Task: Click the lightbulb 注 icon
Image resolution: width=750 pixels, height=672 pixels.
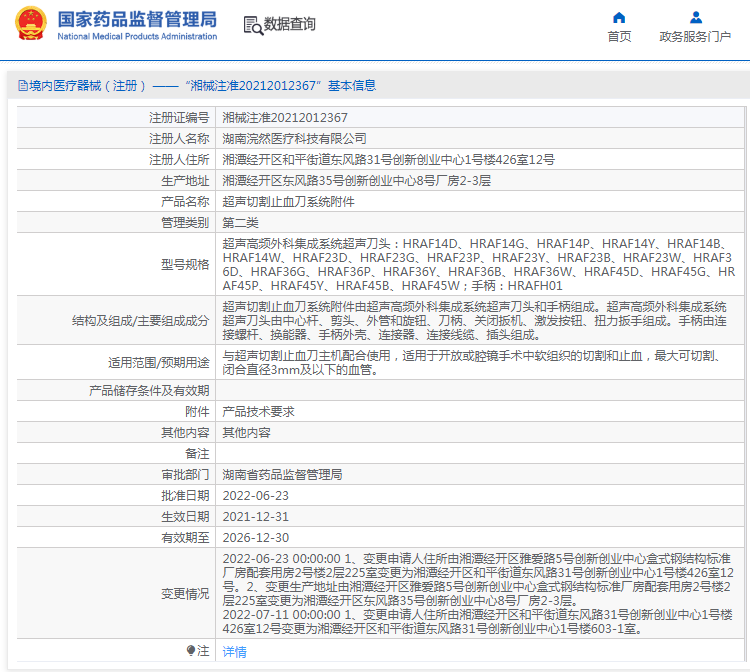Action: pos(191,650)
